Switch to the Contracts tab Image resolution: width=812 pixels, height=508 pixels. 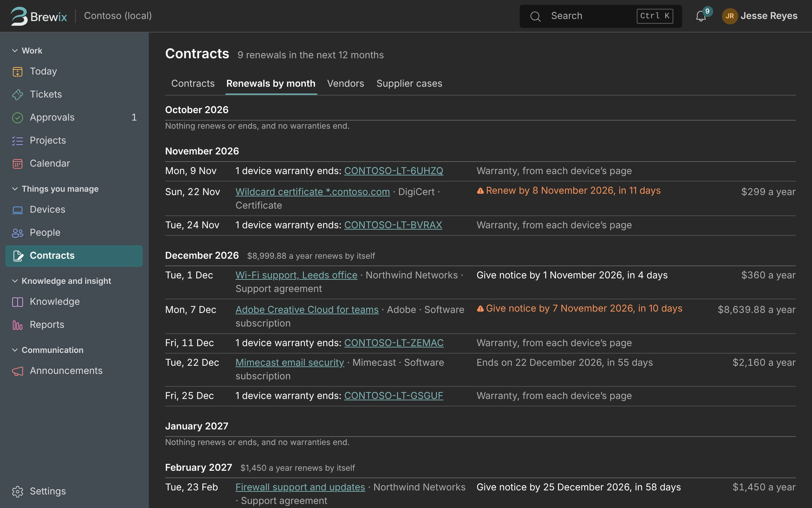point(193,83)
